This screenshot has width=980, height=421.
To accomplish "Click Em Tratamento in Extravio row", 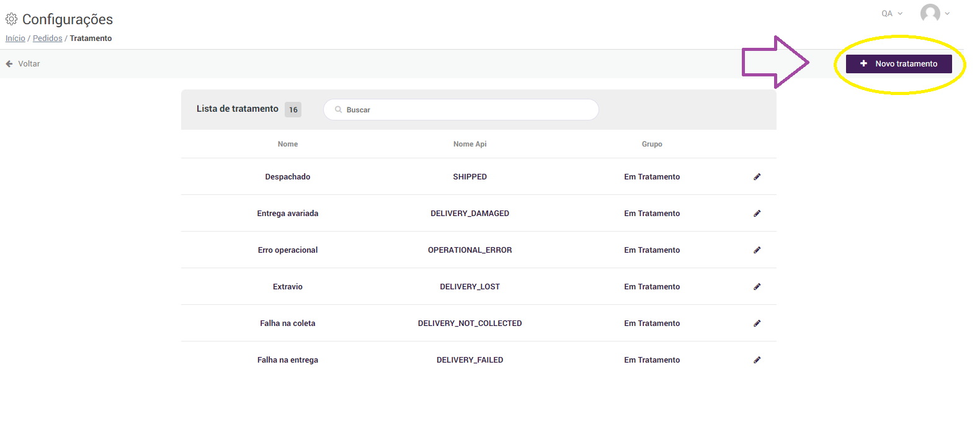I will click(x=652, y=287).
